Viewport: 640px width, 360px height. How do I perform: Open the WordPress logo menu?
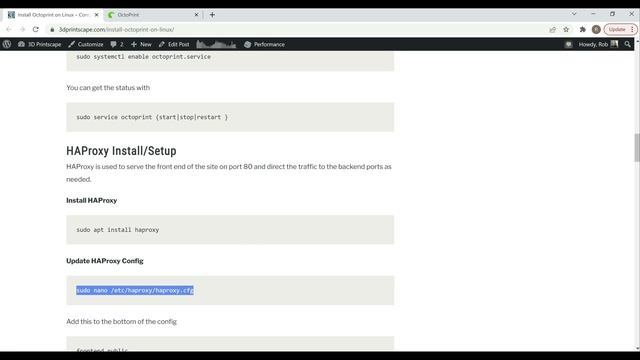click(7, 44)
